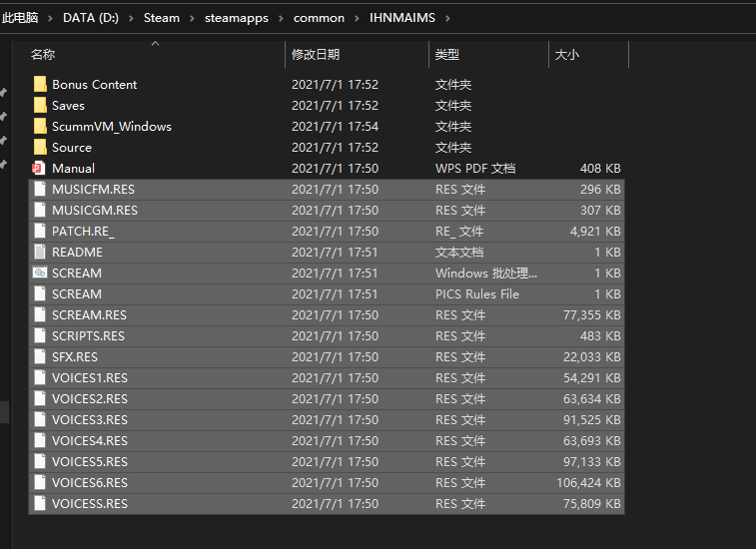Select the IHNMAIMS breadcrumb segment
This screenshot has width=756, height=549.
click(x=402, y=18)
